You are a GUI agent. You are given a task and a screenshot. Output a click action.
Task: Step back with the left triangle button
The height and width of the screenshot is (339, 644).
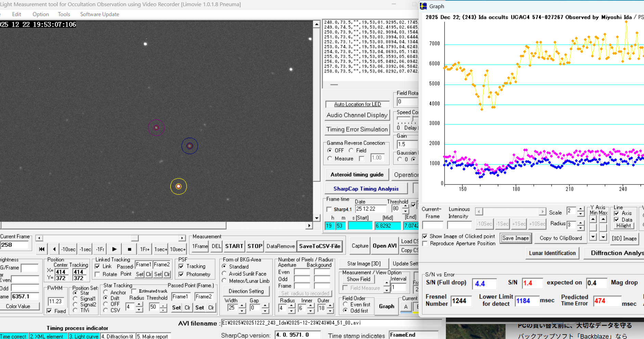54,249
